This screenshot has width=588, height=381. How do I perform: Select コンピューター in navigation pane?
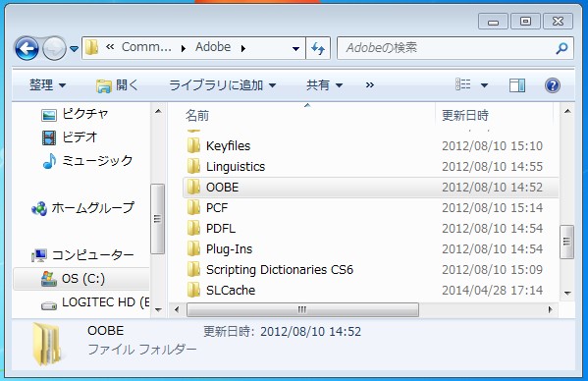[x=82, y=255]
